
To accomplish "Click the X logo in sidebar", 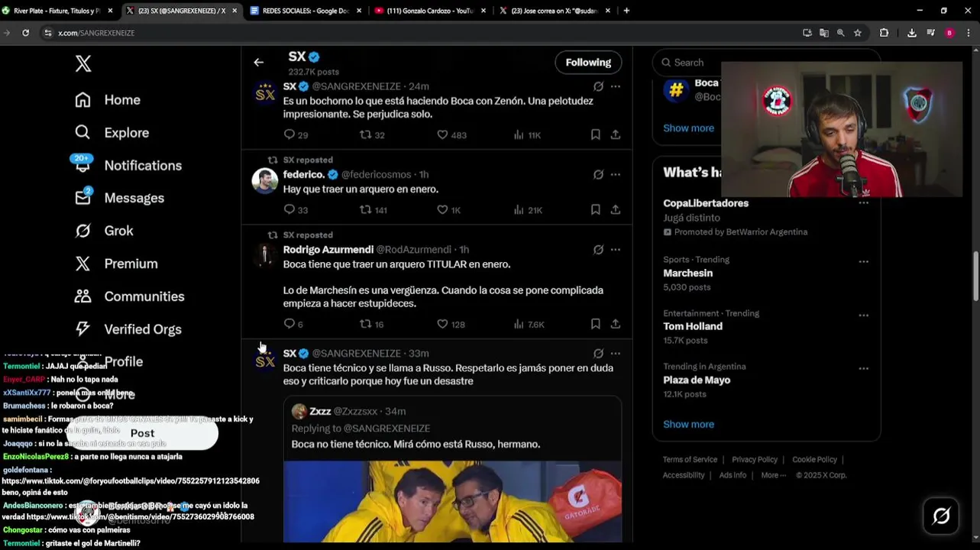I will 83,63.
